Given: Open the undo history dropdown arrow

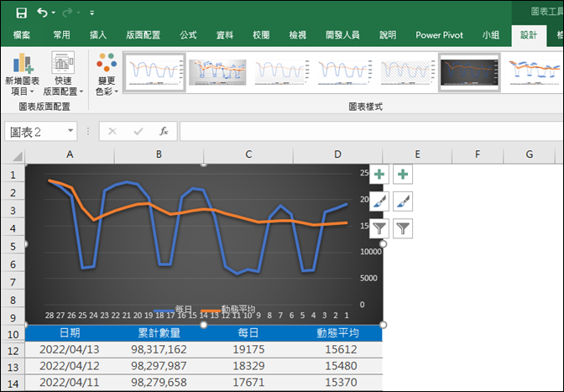Looking at the screenshot, I should (53, 13).
